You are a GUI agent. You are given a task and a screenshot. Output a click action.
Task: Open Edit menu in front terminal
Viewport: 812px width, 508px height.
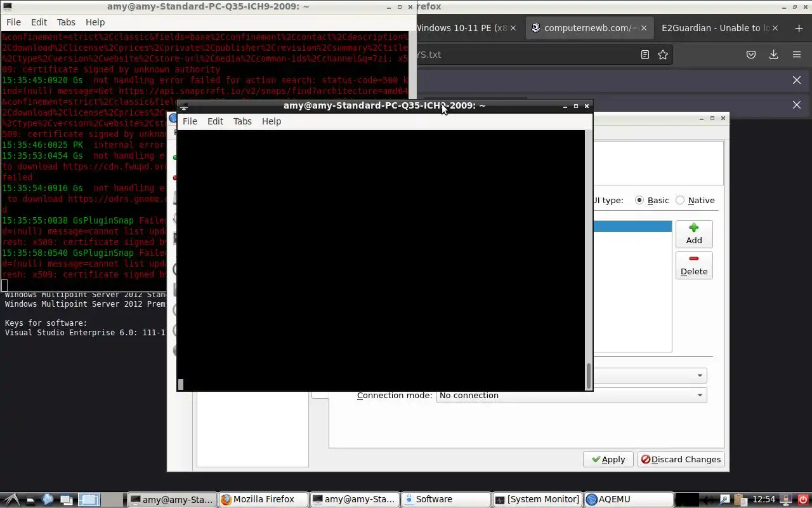[215, 121]
